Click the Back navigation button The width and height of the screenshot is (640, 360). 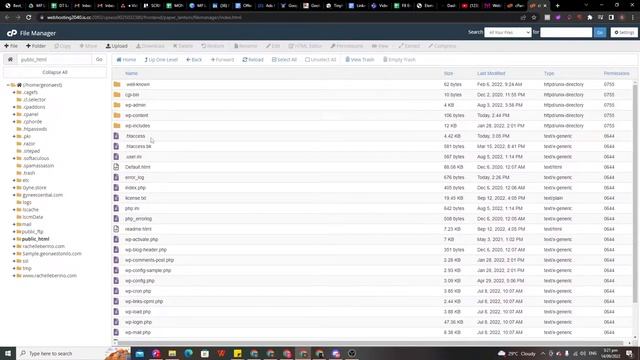point(194,60)
